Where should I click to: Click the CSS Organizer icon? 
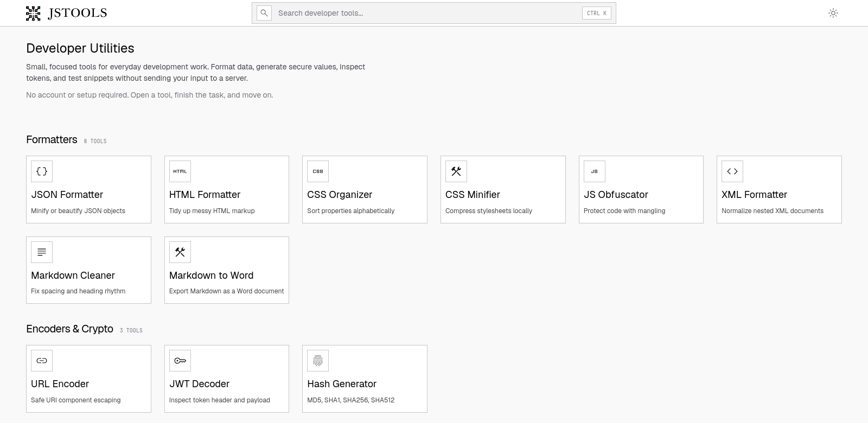[318, 171]
